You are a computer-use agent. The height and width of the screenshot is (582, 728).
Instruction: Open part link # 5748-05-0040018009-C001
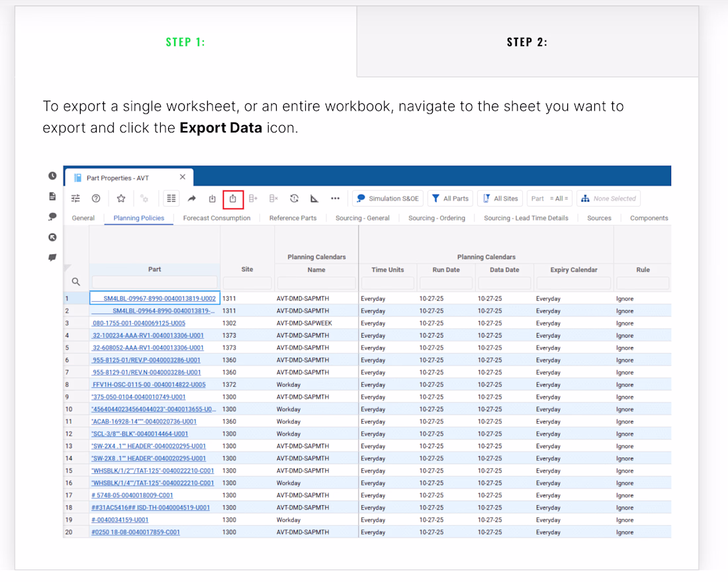point(132,496)
